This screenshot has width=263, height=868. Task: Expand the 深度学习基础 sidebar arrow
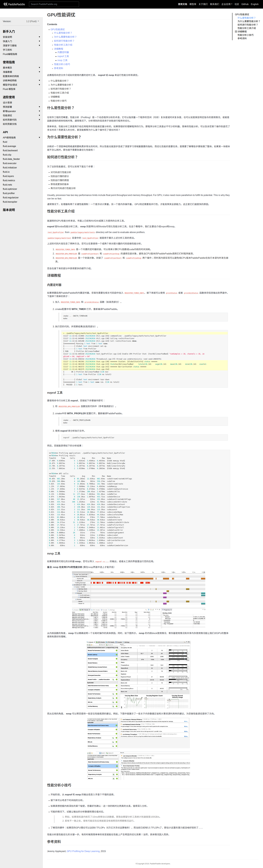39,46
